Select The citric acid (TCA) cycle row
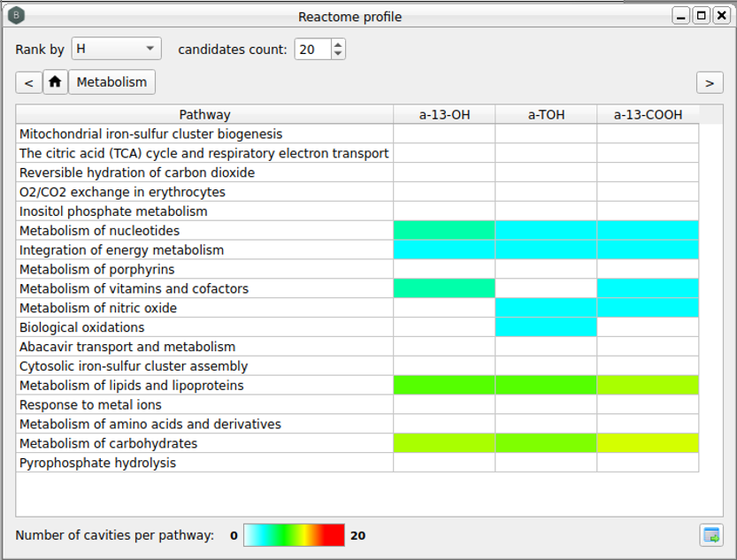The height and width of the screenshot is (560, 737). pos(204,153)
